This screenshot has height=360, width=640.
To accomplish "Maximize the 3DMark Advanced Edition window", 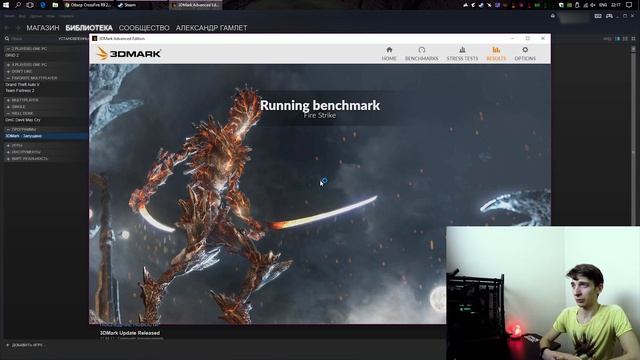I will [528, 38].
